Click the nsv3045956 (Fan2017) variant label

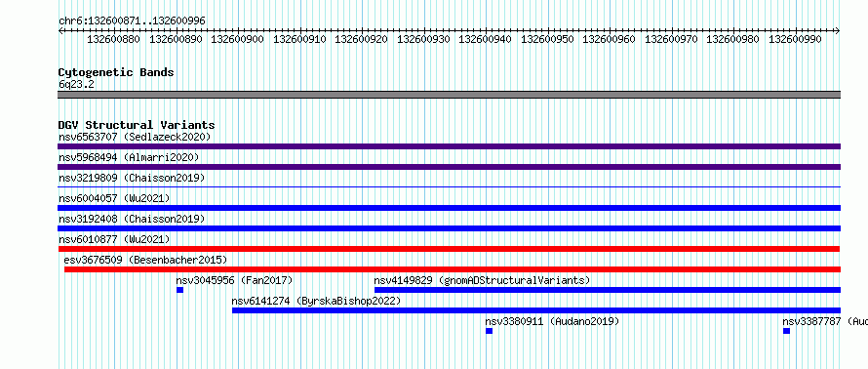tap(235, 280)
